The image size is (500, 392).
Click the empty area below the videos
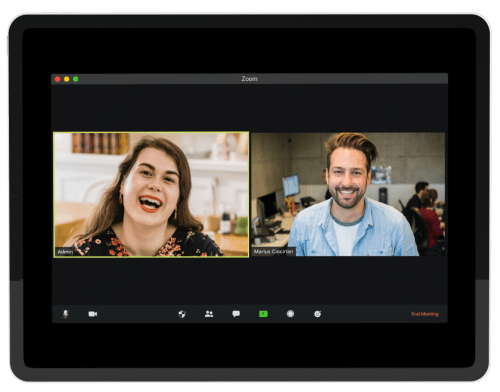249,281
